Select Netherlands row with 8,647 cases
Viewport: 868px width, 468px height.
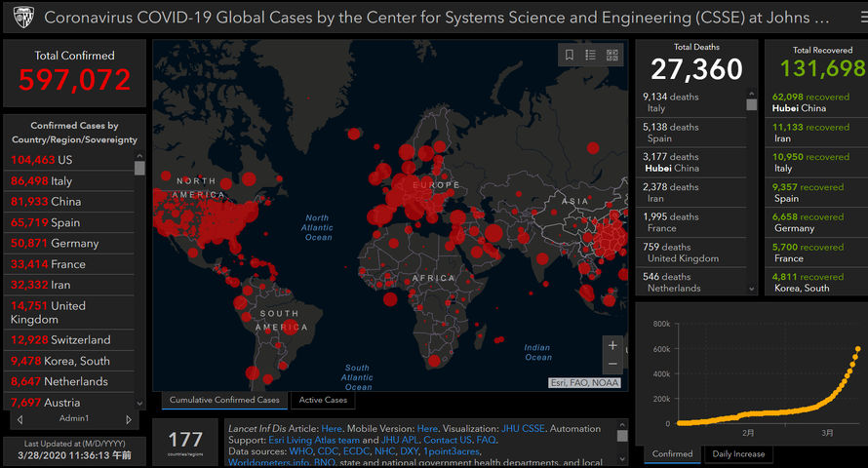click(x=68, y=381)
